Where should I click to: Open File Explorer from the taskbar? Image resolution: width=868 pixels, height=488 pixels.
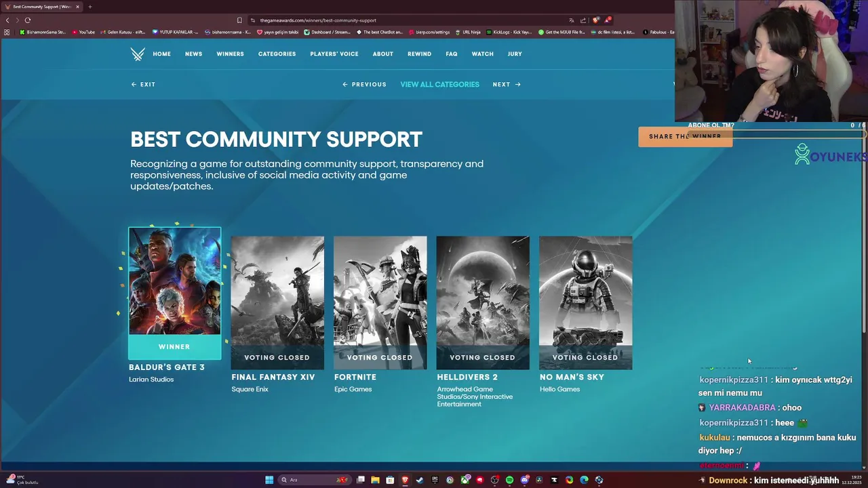tap(375, 480)
